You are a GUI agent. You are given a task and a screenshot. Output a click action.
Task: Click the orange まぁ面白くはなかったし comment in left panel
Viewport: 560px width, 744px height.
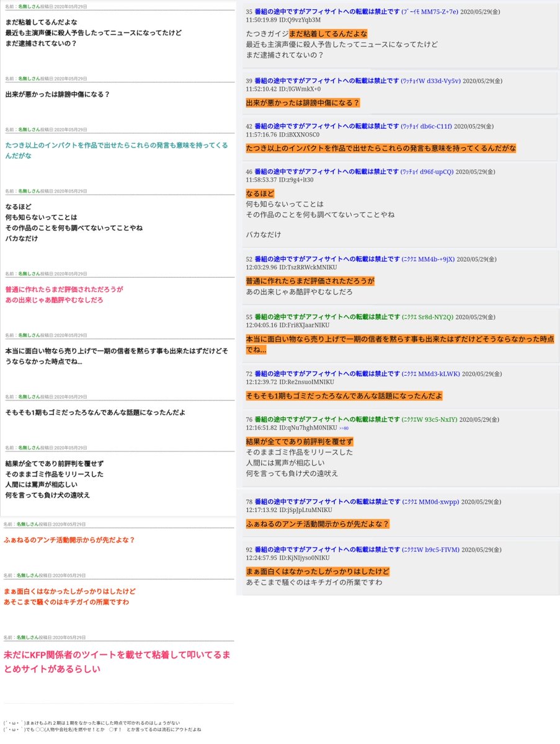click(69, 596)
